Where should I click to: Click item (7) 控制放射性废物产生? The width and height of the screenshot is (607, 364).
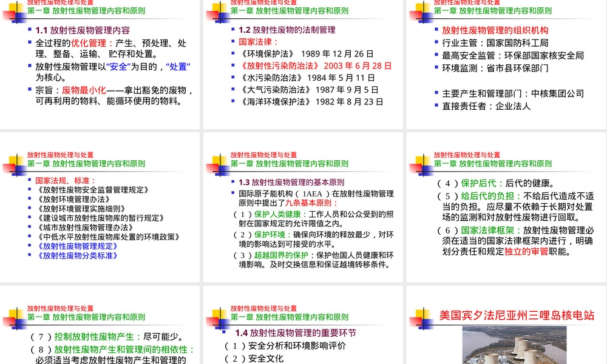pos(107,337)
